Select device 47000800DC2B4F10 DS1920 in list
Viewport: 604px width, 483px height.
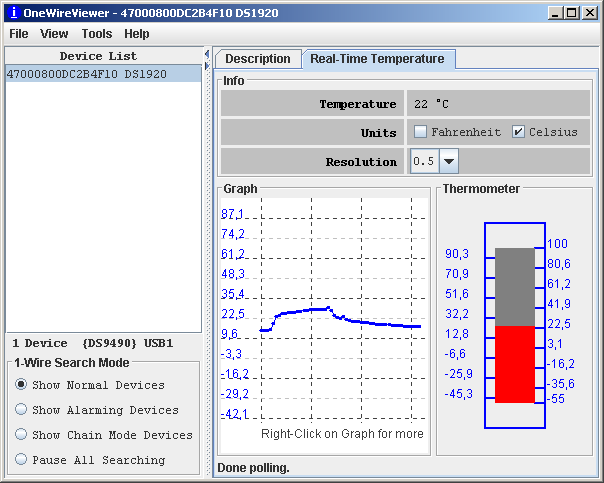(x=103, y=74)
